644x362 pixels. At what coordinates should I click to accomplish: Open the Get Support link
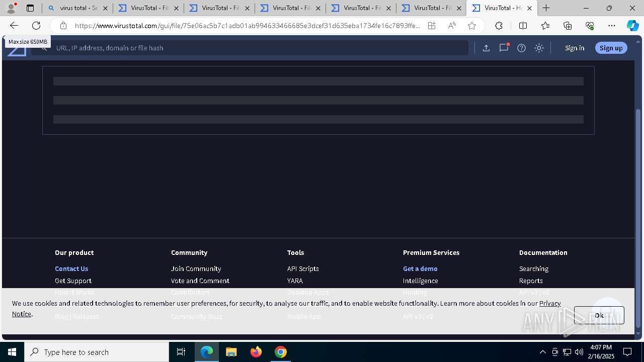pos(73,281)
